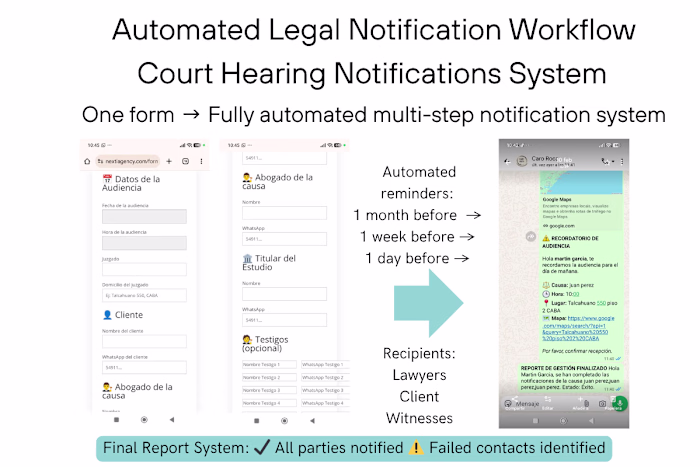Click the WhatsApp del cliente field
Screen dimensions: 700x467
(144, 367)
